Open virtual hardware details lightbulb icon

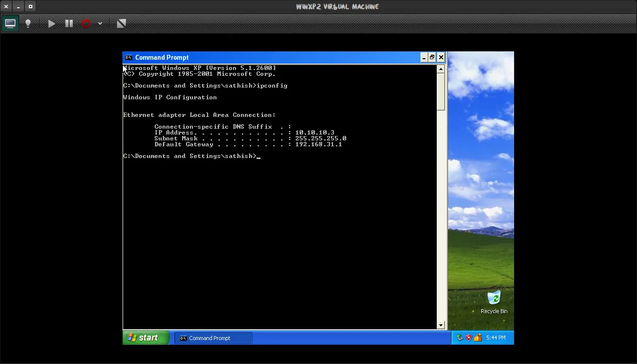(28, 23)
